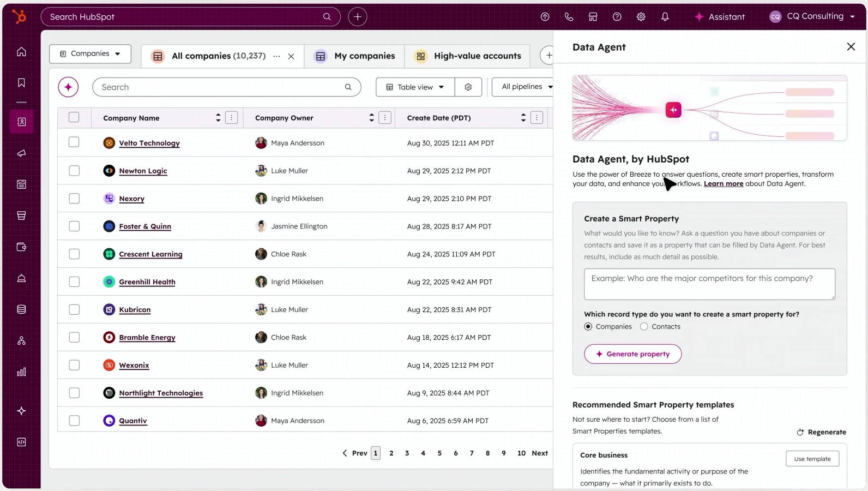The image size is (868, 491).
Task: Click the Breeze sparkle button beside search
Action: click(x=68, y=87)
